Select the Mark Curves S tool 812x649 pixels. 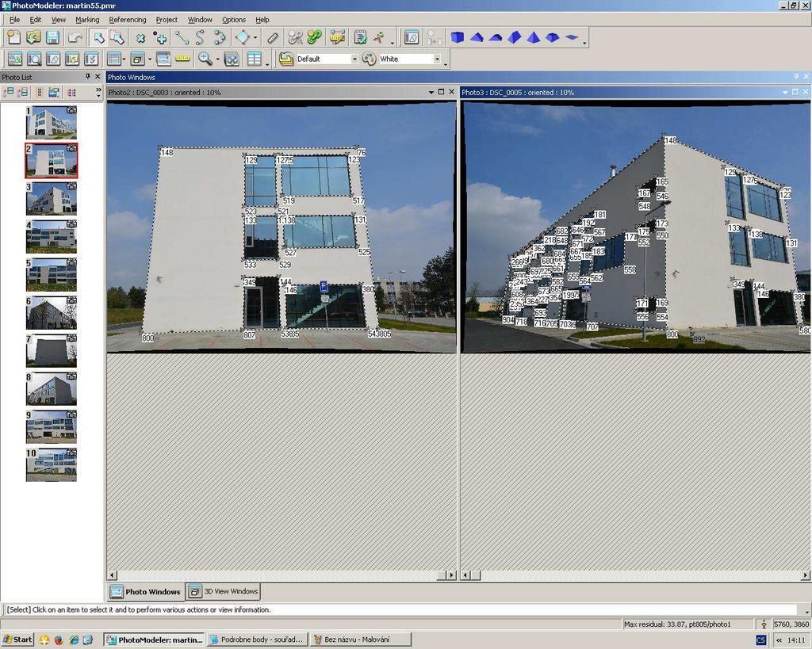(200, 37)
